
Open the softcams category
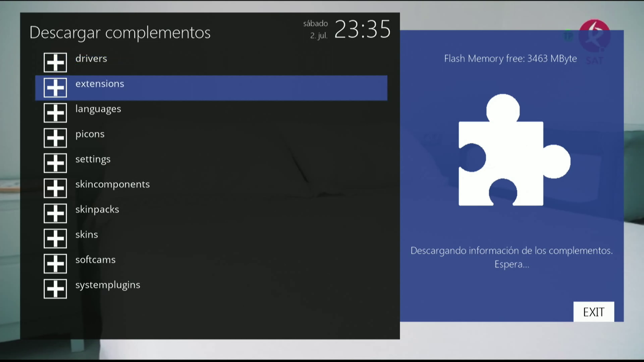tap(95, 260)
